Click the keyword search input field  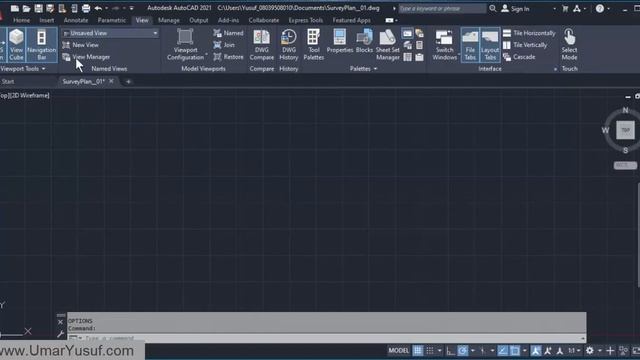pos(442,8)
